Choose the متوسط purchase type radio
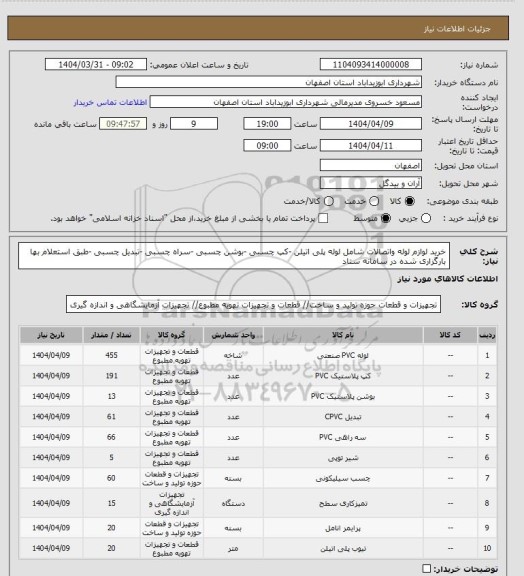 click(385, 218)
